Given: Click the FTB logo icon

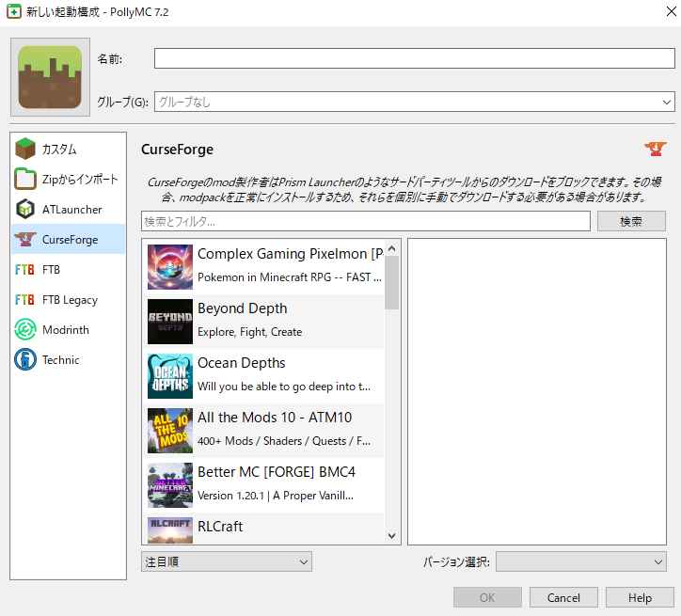Looking at the screenshot, I should (24, 270).
